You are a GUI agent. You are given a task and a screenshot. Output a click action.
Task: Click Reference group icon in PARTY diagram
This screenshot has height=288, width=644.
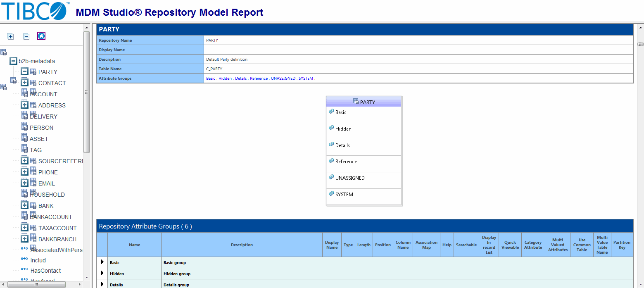(331, 161)
